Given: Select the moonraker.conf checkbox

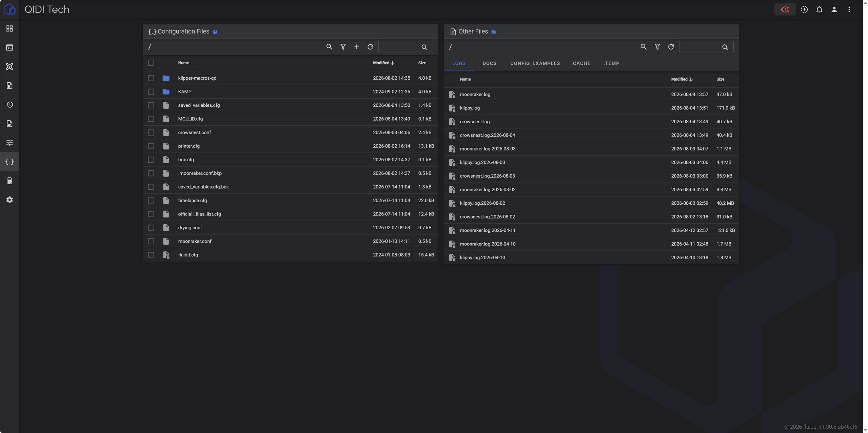Looking at the screenshot, I should click(x=151, y=241).
